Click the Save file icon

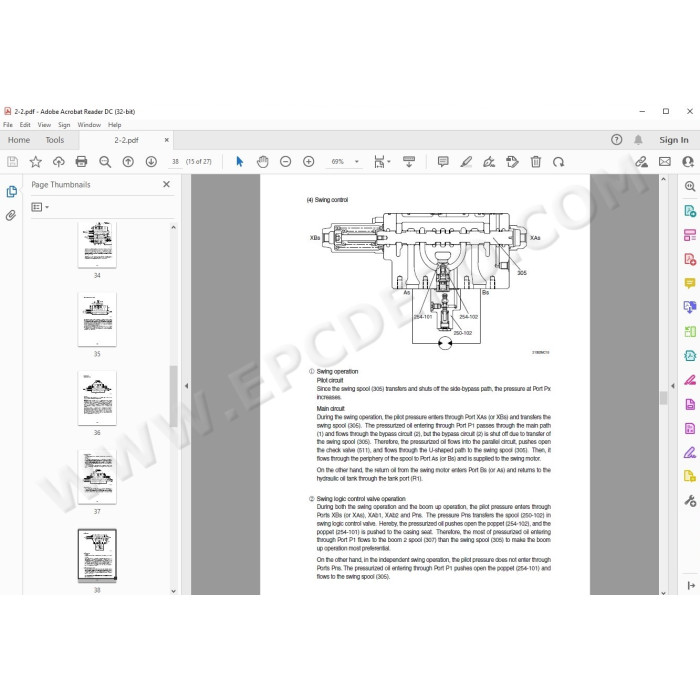point(12,162)
